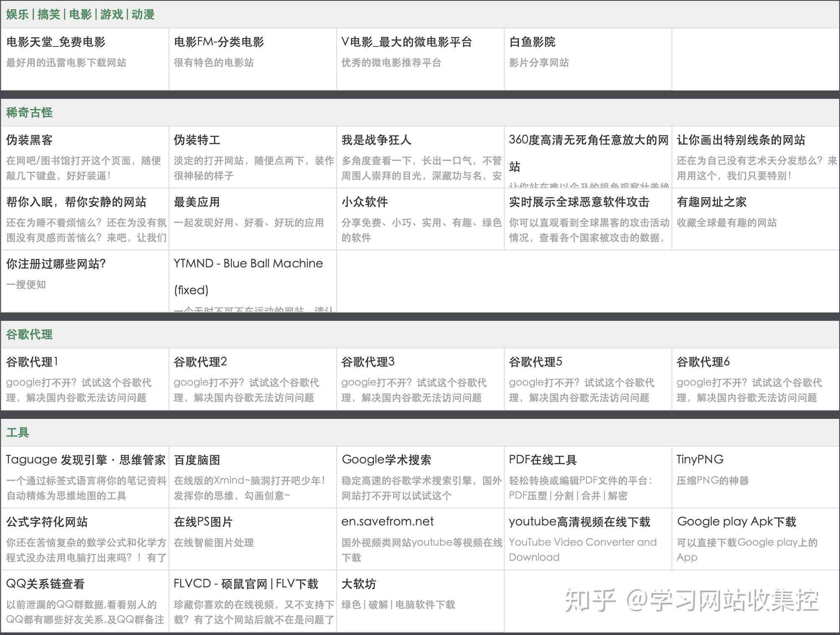Viewport: 840px width, 635px height.
Task: Open Google学术搜索 link
Action: [x=386, y=460]
